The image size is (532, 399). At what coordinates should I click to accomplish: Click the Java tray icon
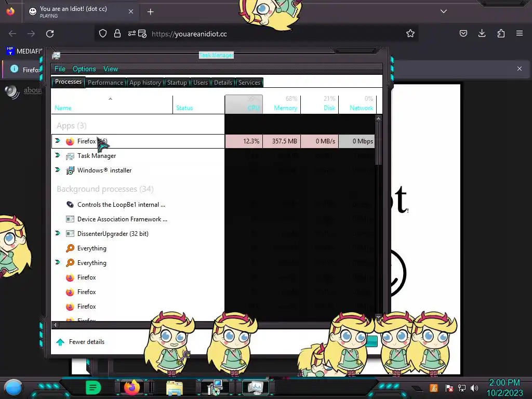tap(434, 388)
